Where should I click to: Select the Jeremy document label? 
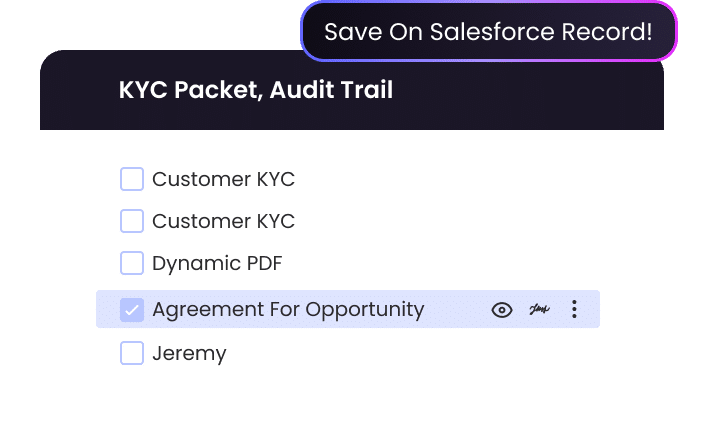189,354
